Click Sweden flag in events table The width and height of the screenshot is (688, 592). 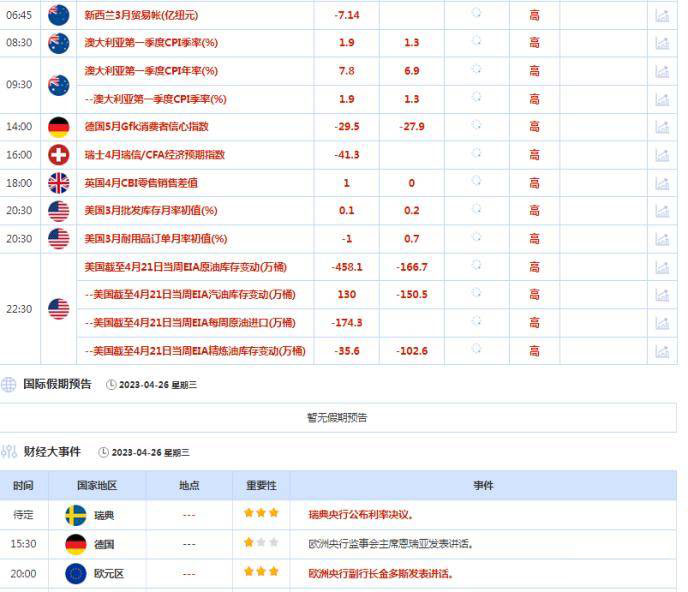click(x=76, y=515)
